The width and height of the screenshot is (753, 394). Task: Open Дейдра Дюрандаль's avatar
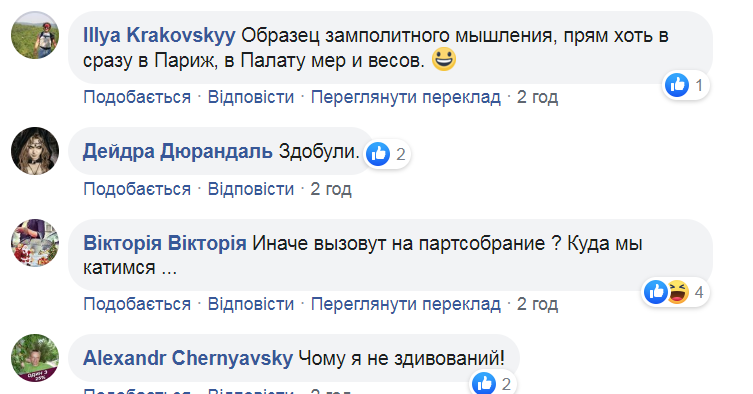(35, 151)
